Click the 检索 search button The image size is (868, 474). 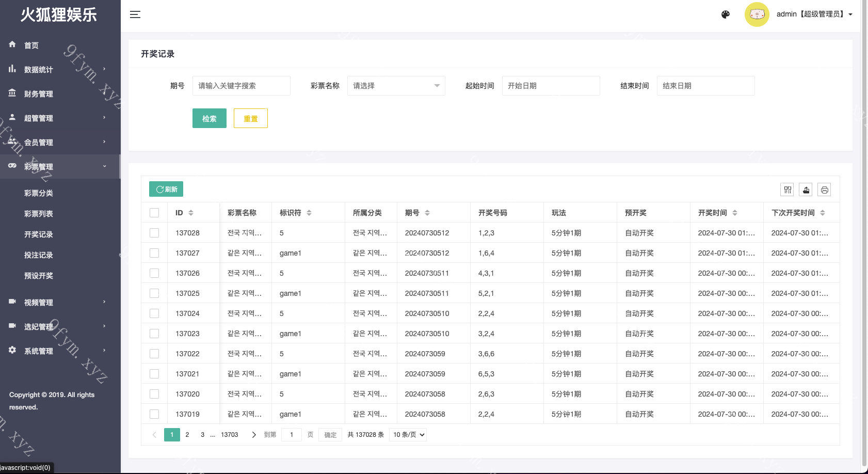point(210,118)
